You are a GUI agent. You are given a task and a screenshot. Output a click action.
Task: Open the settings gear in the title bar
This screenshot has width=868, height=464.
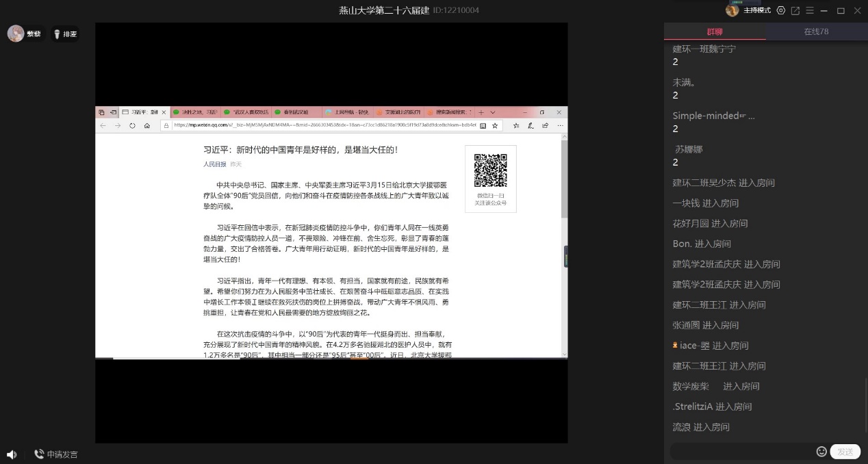780,10
